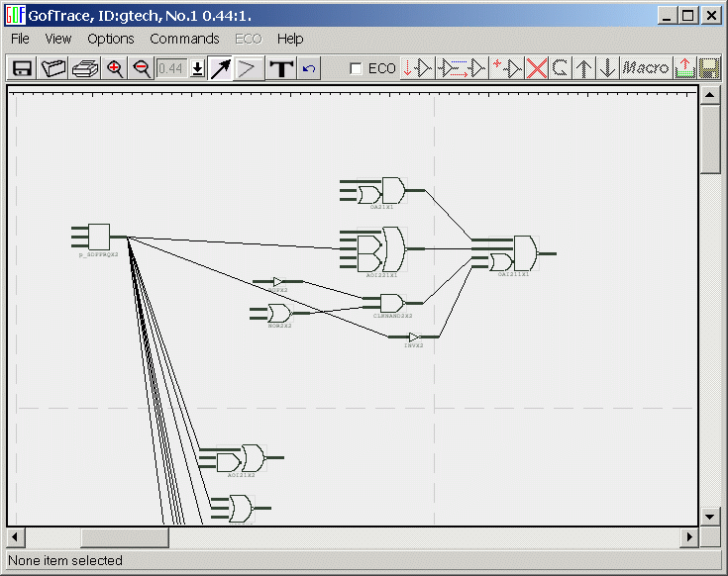The image size is (728, 576).
Task: Open the Options menu
Action: point(110,39)
